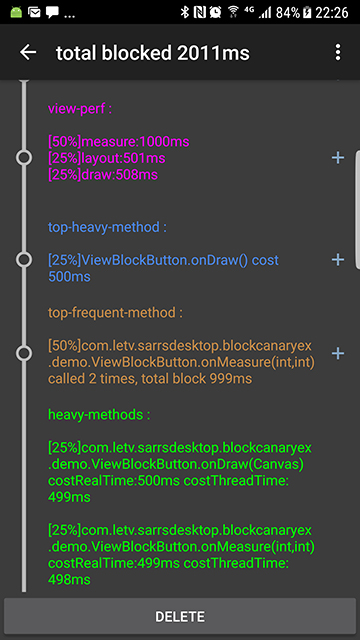Tap the Bluetooth status icon

coord(185,12)
